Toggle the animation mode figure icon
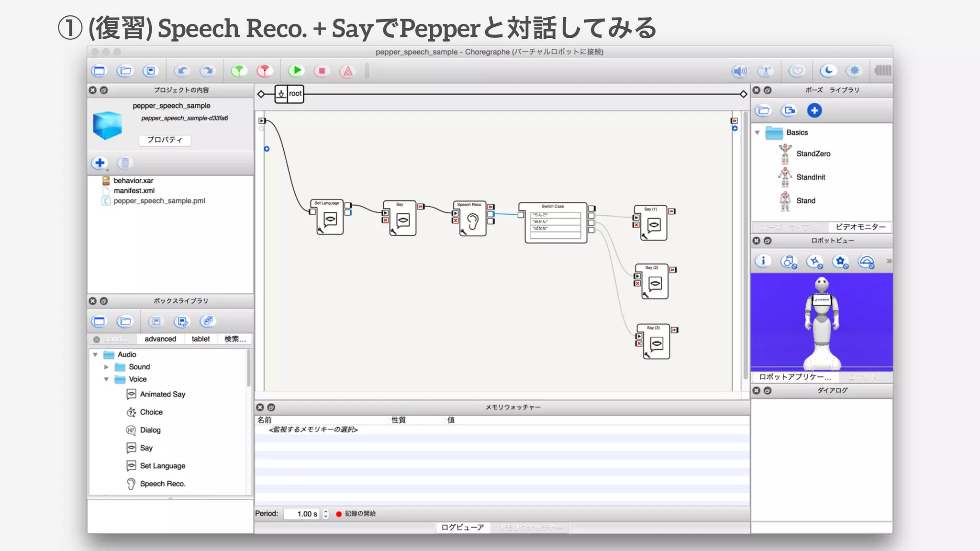Image resolution: width=980 pixels, height=551 pixels. 766,71
